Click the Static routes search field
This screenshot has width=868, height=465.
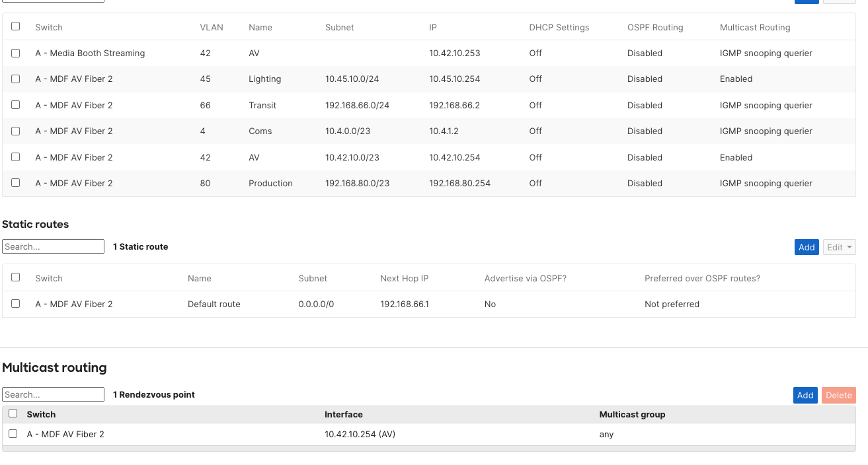tap(53, 246)
